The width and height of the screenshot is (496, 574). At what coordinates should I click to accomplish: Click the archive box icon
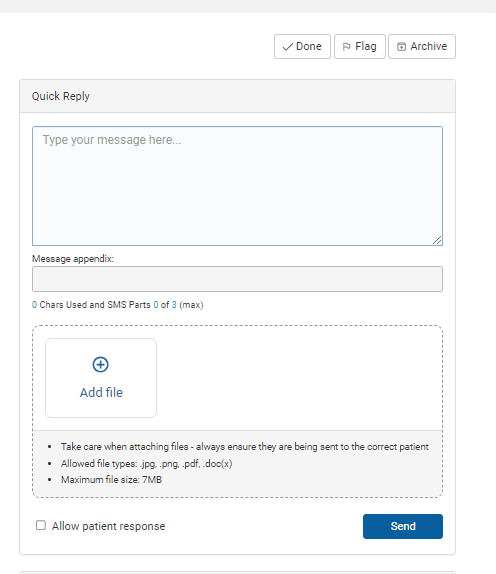(x=402, y=46)
